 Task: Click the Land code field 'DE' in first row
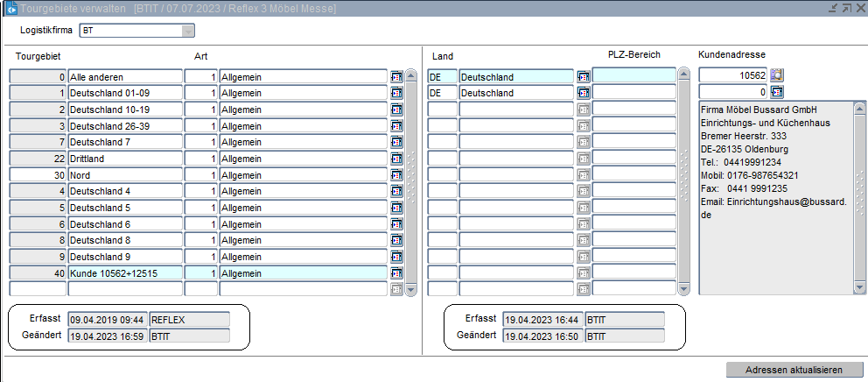442,77
